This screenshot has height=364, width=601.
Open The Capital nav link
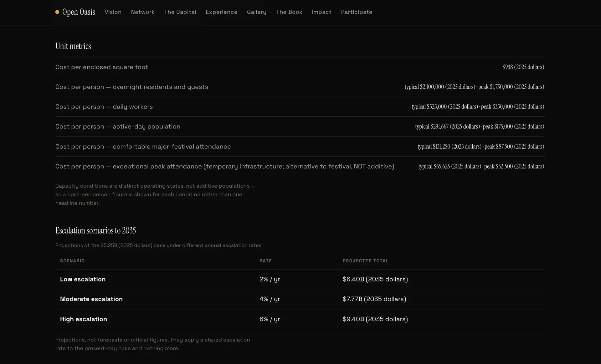(180, 12)
